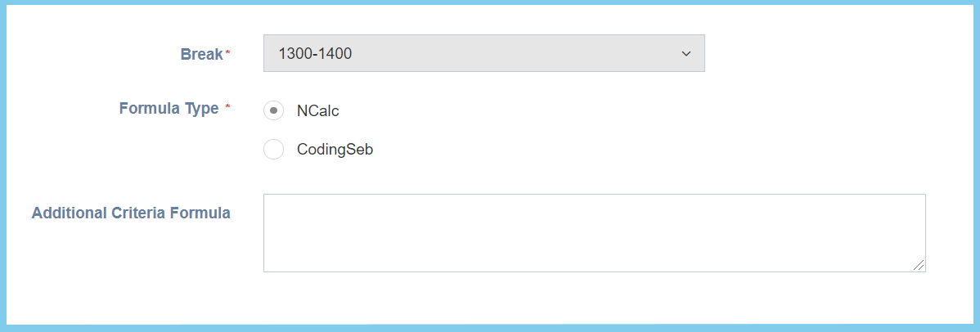The image size is (980, 332).
Task: Select the NCalc radio button
Action: pos(274,110)
